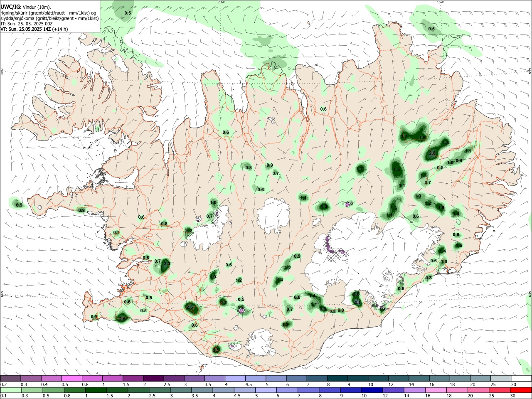Image resolution: width=532 pixels, height=399 pixels.
Task: Click the pure red swatch after 30 on rain scale
Action: pyautogui.click(x=522, y=390)
